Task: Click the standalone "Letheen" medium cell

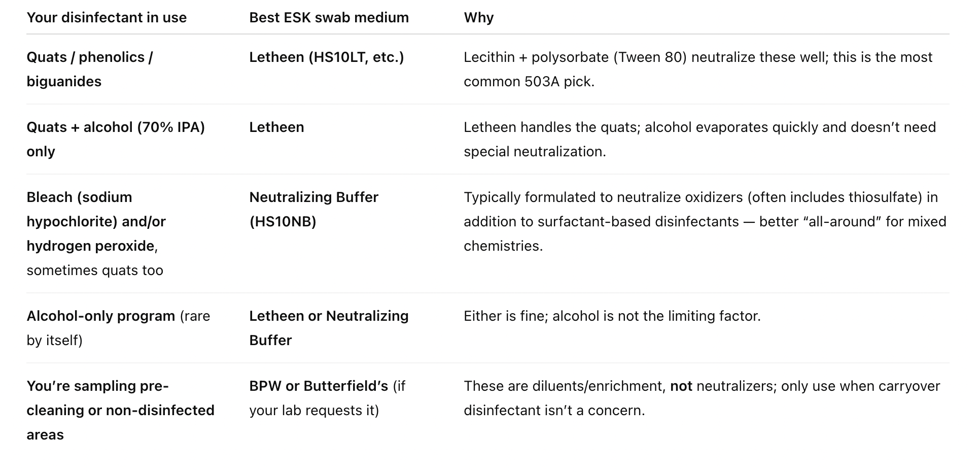Action: [x=276, y=127]
